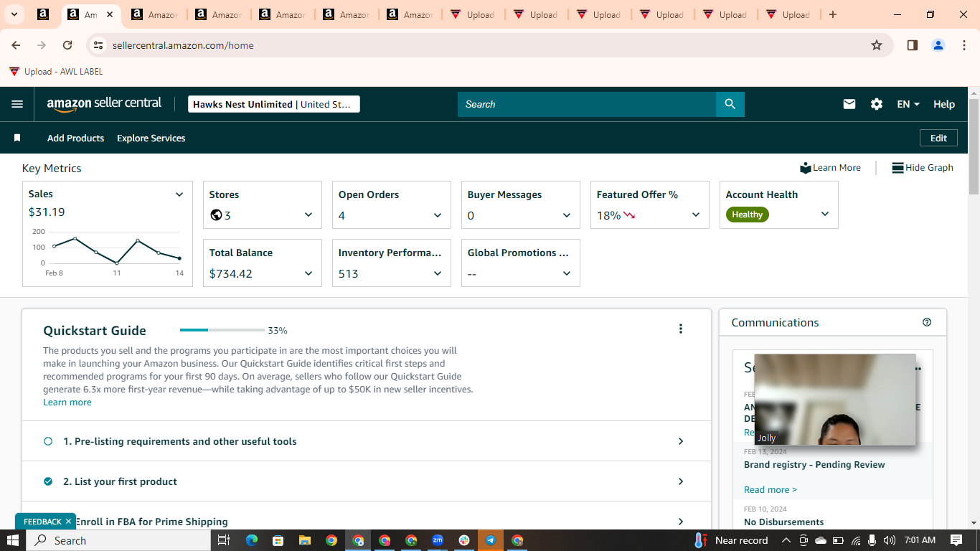Expand the Global Promotions dropdown
Image resolution: width=980 pixels, height=551 pixels.
tap(567, 273)
